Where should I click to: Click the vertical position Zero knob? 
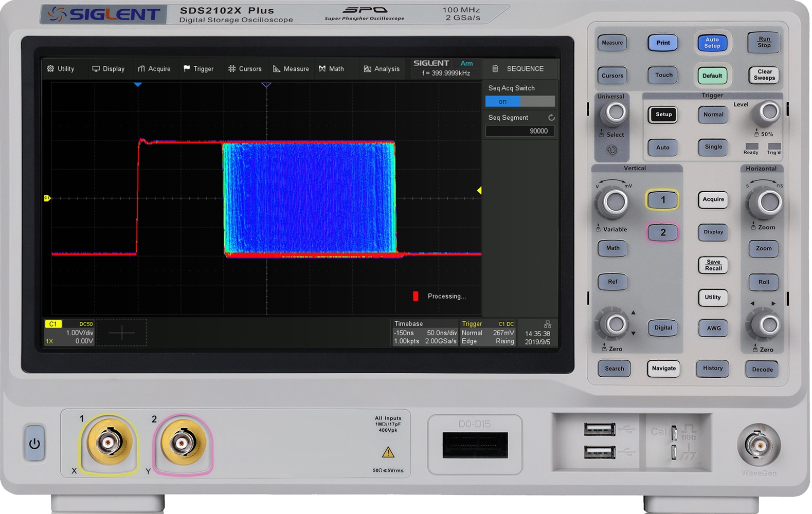click(x=615, y=324)
